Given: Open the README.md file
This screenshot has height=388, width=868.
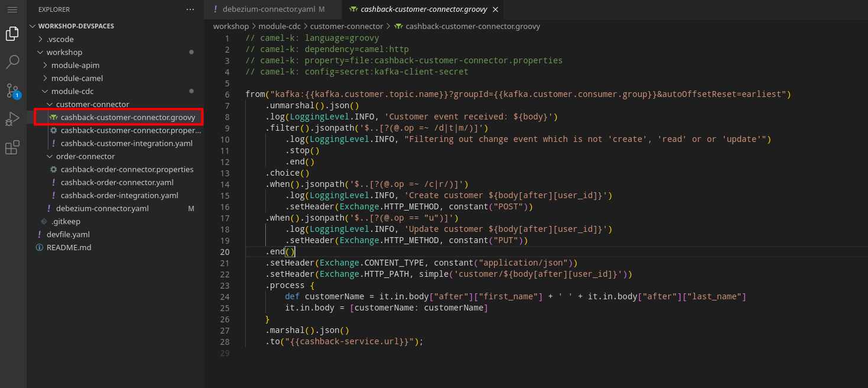Looking at the screenshot, I should coord(69,247).
